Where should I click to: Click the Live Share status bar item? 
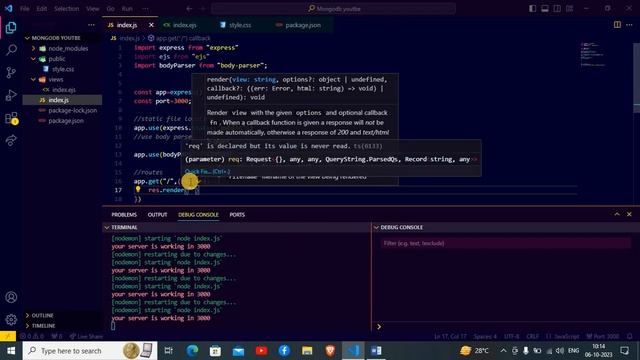86,336
